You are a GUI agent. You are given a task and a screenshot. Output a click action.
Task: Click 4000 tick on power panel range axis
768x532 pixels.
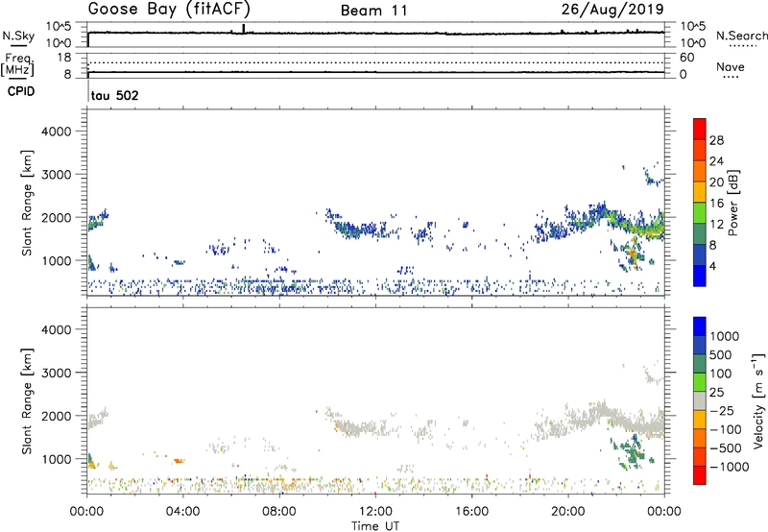[57, 132]
